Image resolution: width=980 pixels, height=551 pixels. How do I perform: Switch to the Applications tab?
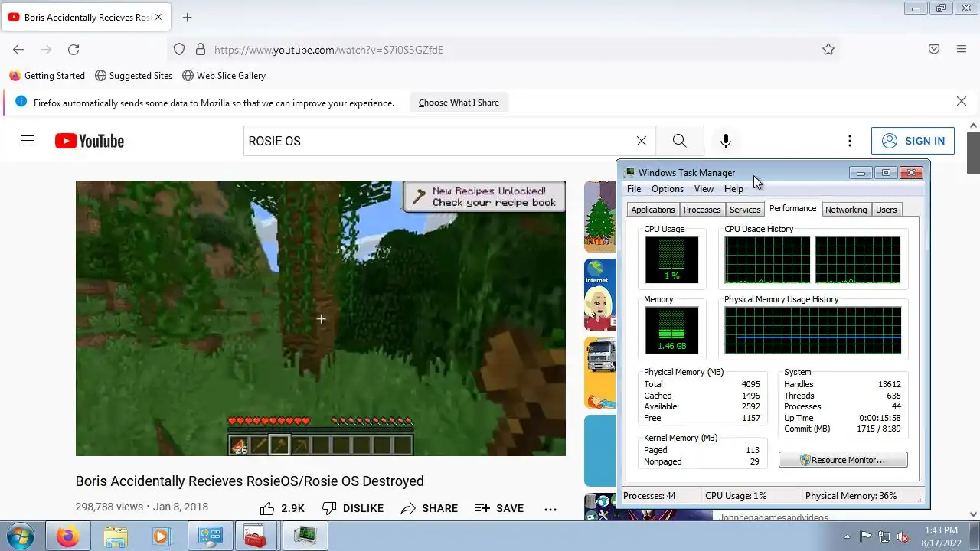coord(653,210)
